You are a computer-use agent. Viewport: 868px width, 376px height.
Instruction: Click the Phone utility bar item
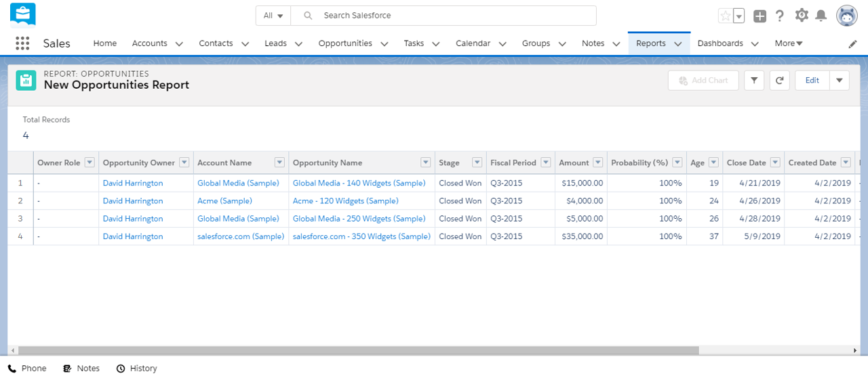(27, 369)
